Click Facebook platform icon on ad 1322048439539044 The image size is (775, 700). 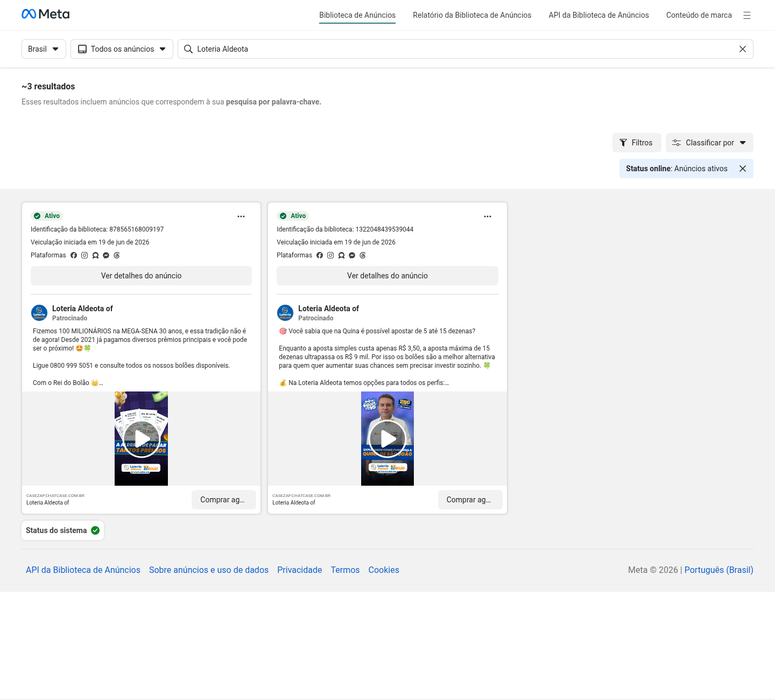320,255
